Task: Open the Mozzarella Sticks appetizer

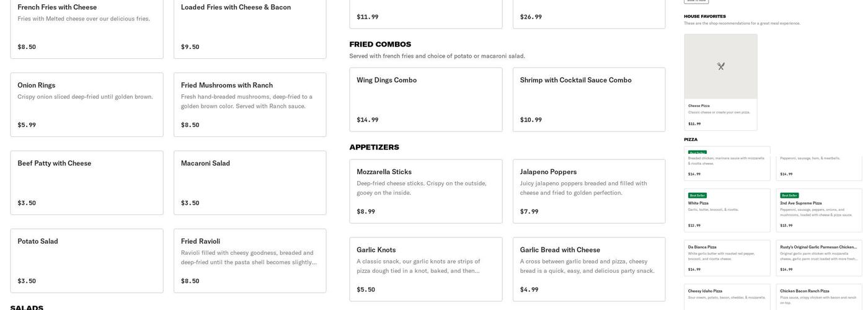Action: point(426,191)
